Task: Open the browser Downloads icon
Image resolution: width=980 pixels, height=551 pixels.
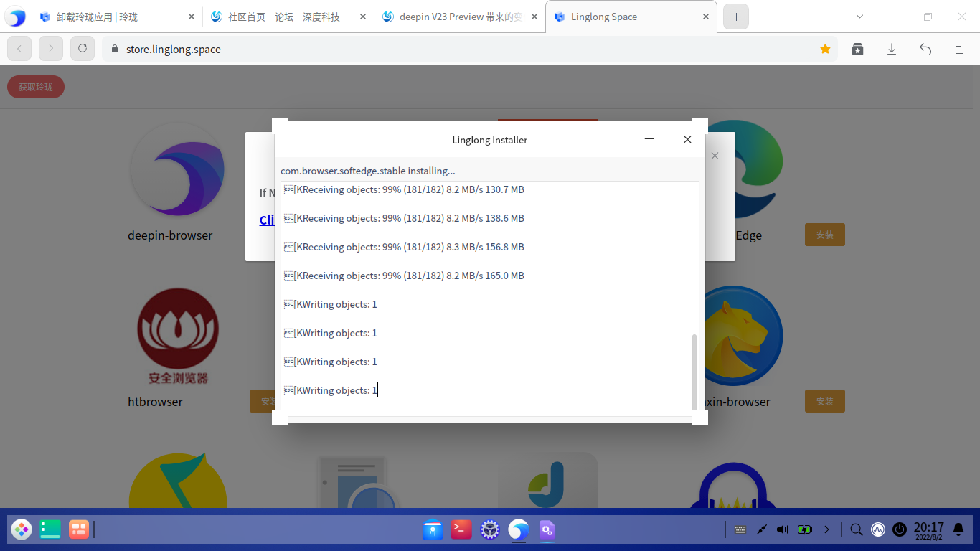Action: [891, 49]
